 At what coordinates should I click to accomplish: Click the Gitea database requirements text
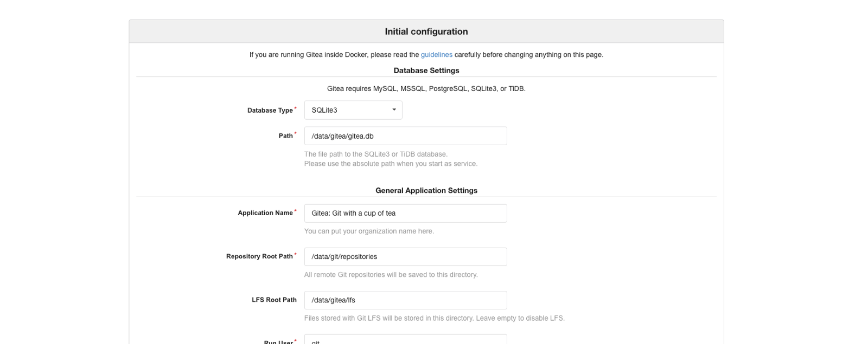pyautogui.click(x=426, y=89)
